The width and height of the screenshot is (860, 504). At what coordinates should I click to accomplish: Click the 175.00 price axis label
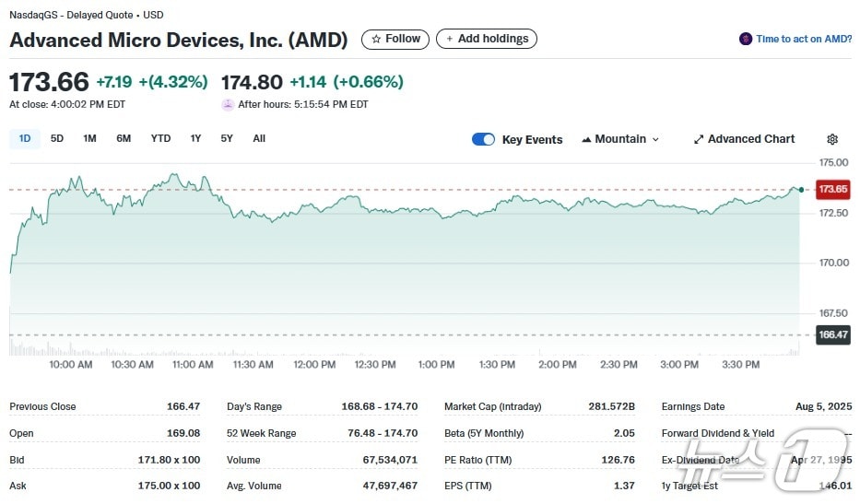pyautogui.click(x=833, y=163)
